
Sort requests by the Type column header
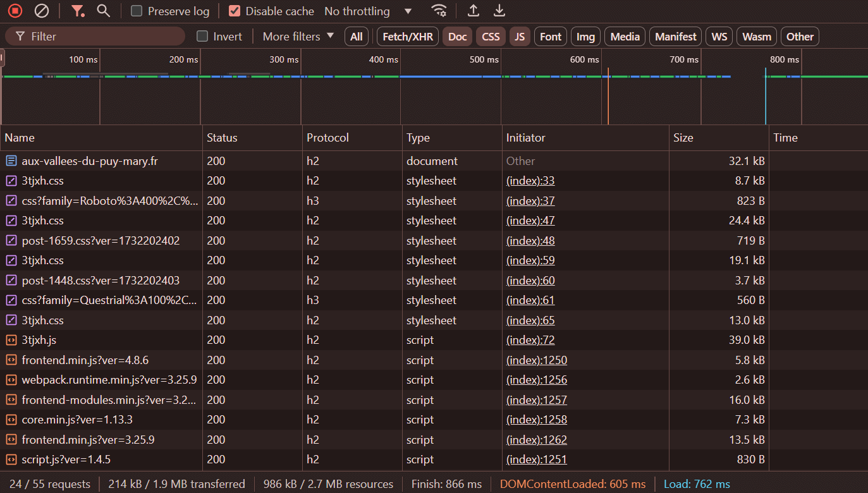[452, 138]
